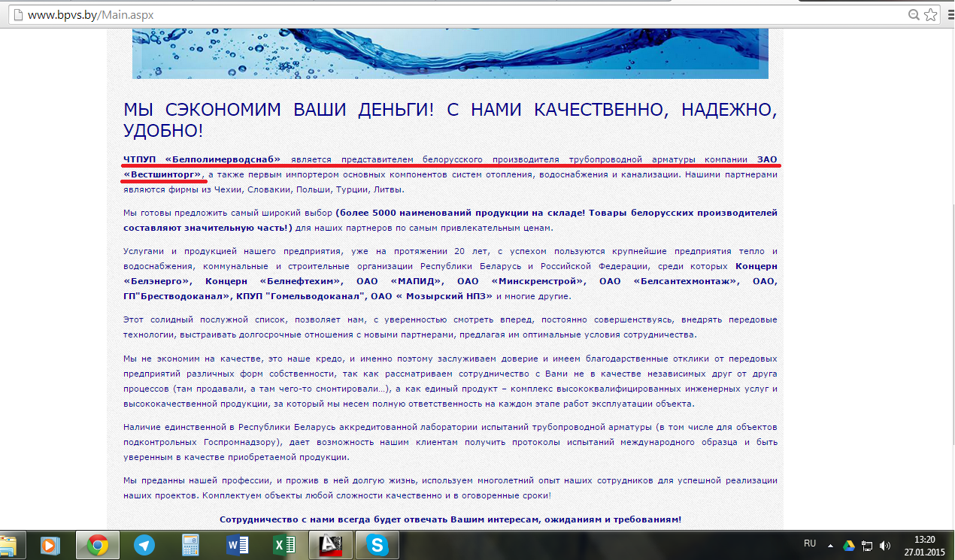
Task: Click the bookmark star in address bar
Action: pyautogui.click(x=930, y=14)
